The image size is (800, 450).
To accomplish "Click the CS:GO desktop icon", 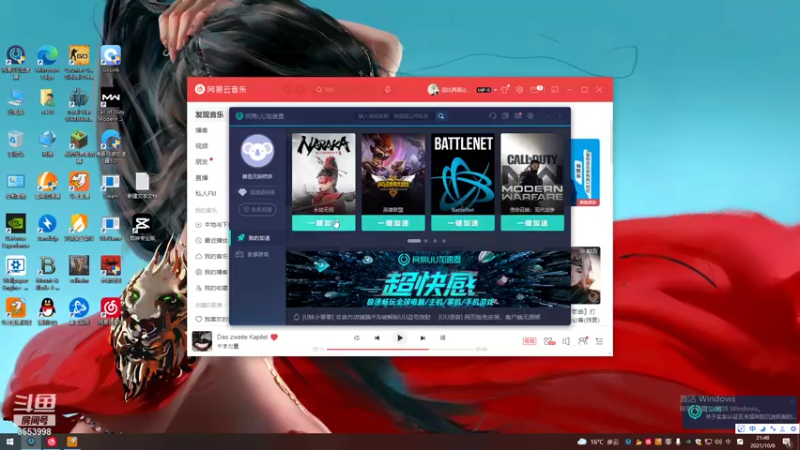I will (79, 62).
